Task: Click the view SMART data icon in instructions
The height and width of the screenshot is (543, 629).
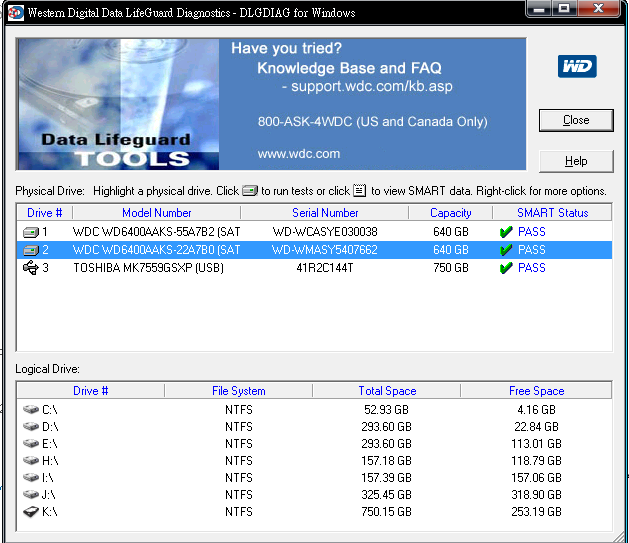Action: click(359, 190)
